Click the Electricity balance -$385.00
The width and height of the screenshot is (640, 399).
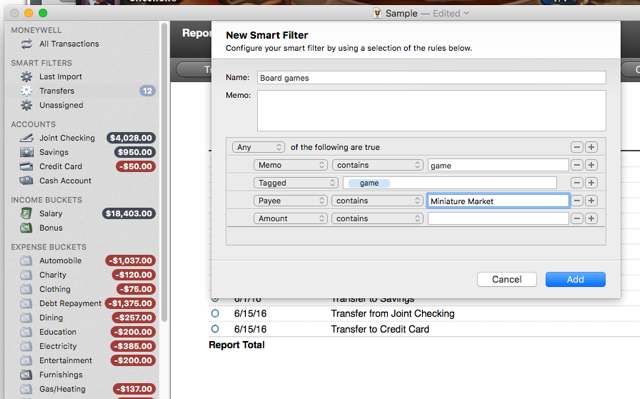click(133, 346)
